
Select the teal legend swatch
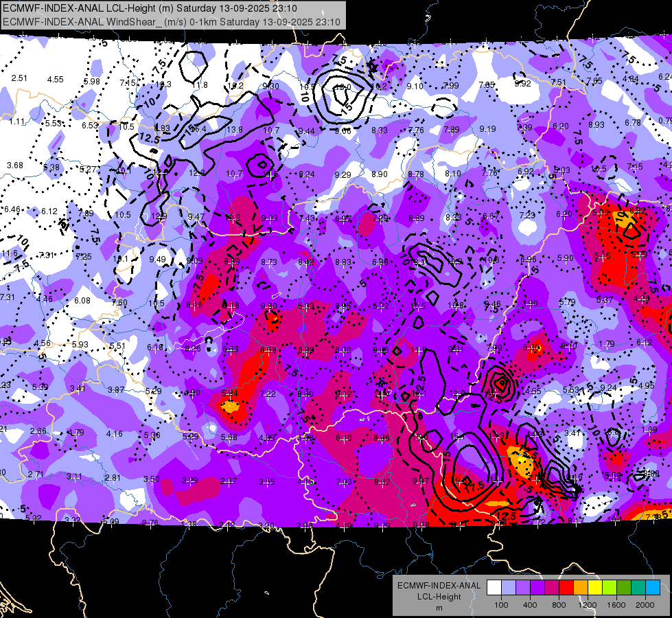638,588
